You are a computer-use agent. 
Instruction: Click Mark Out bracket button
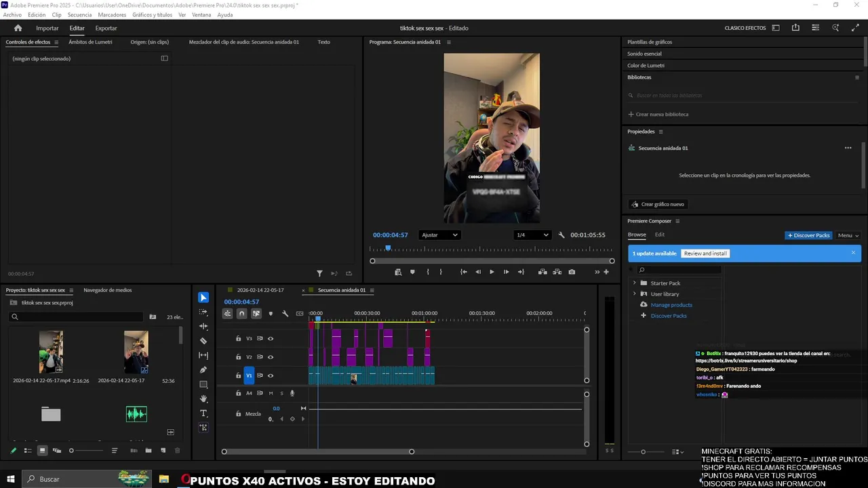pyautogui.click(x=441, y=272)
